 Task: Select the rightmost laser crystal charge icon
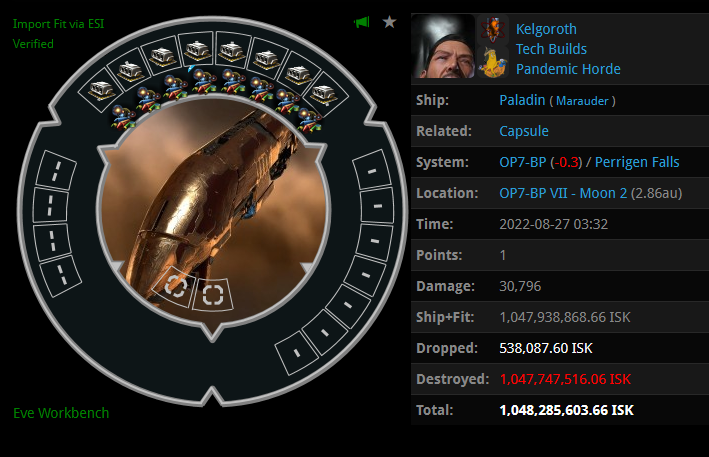click(x=309, y=119)
